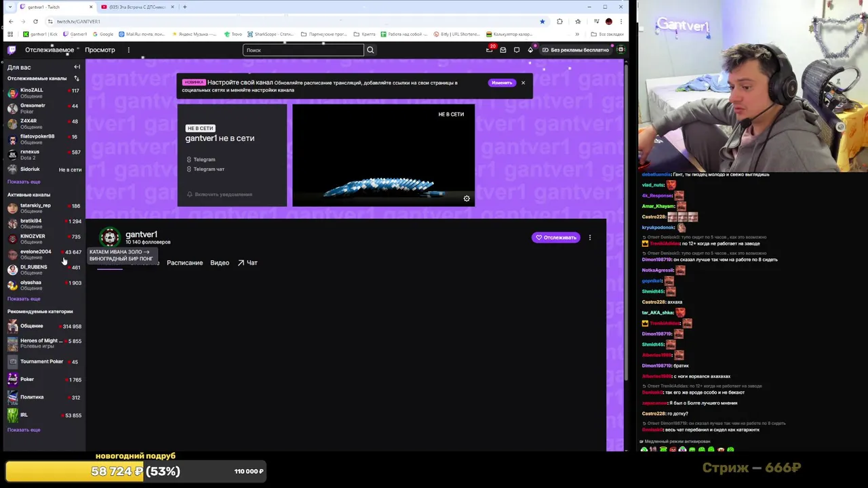
Task: Open the Tournament Poker category icon
Action: coord(12,361)
